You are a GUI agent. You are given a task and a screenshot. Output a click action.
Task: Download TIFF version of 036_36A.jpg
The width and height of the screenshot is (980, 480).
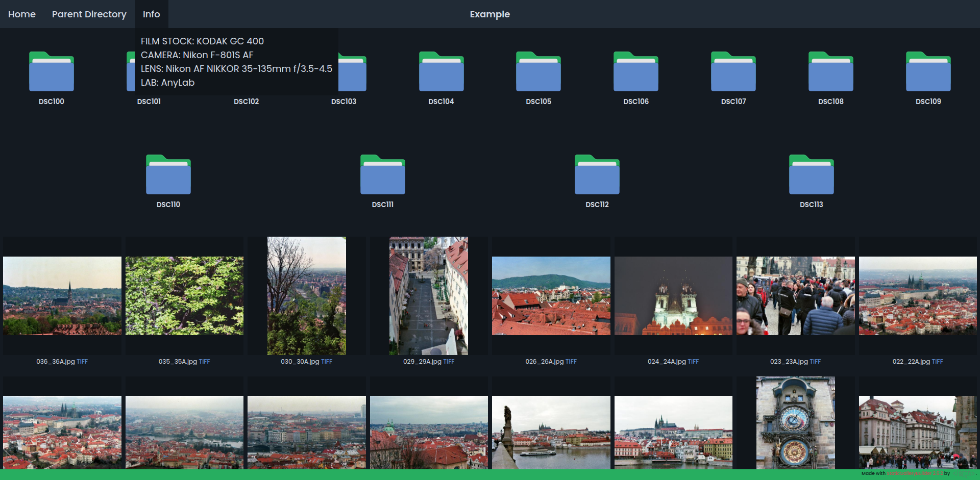pyautogui.click(x=82, y=362)
